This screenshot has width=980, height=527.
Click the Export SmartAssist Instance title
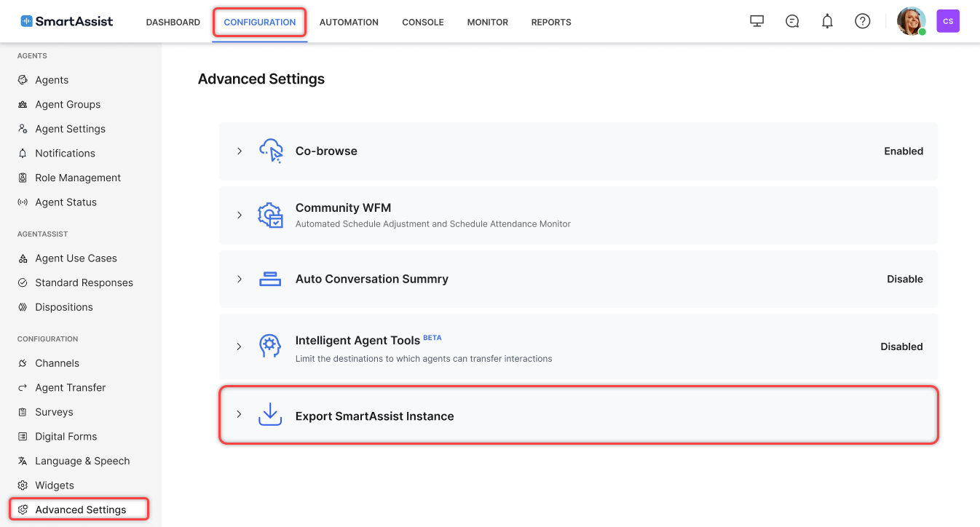tap(374, 416)
